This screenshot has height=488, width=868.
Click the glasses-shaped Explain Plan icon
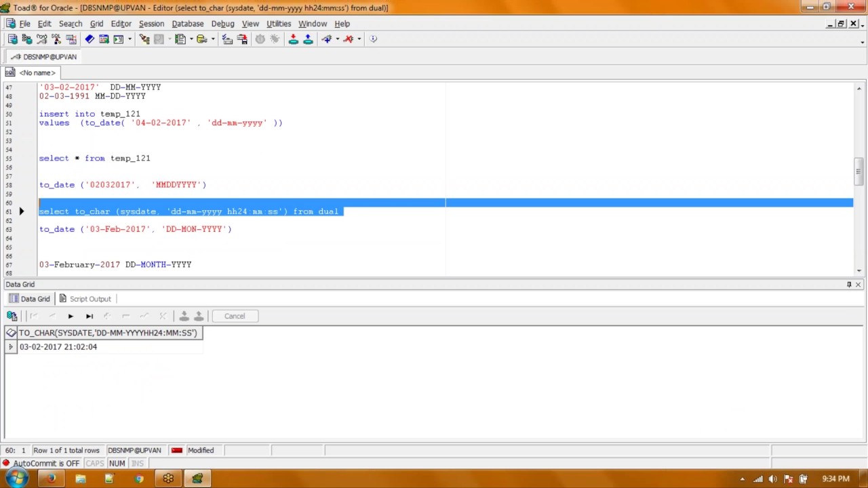pos(42,39)
